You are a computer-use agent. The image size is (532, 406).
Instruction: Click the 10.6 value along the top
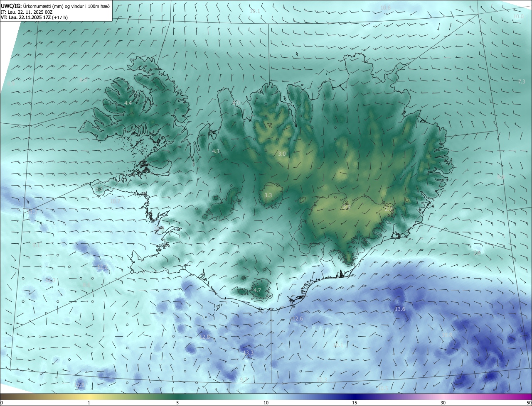click(x=385, y=8)
